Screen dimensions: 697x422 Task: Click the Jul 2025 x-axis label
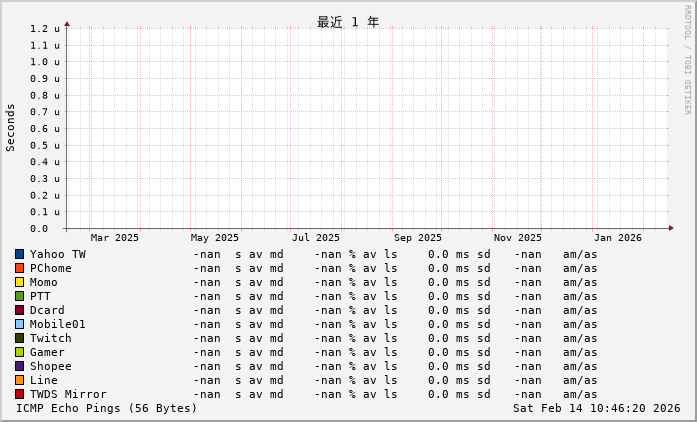(x=316, y=238)
